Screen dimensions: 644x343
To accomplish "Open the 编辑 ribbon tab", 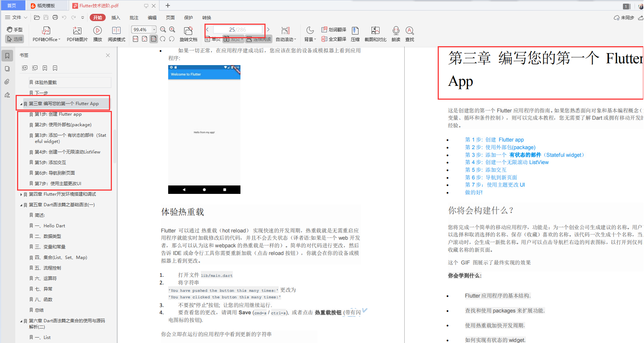I will (152, 17).
